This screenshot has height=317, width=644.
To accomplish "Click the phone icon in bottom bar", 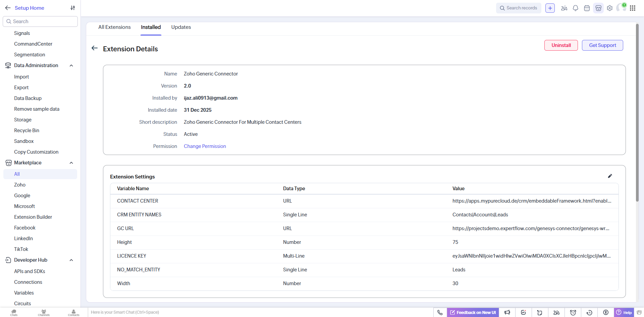I will click(x=440, y=312).
